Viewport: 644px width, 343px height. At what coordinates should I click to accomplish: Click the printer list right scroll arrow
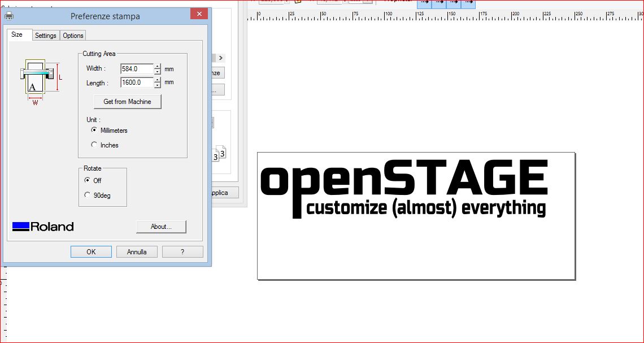(x=221, y=58)
